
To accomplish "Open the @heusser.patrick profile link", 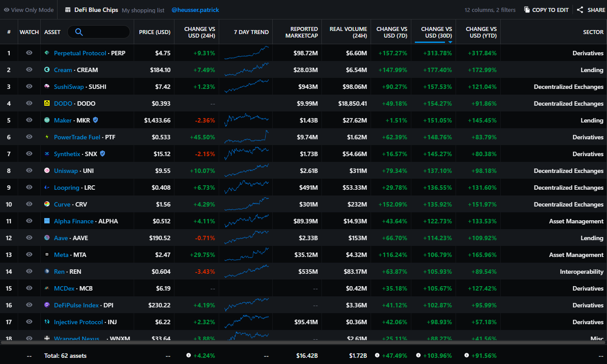I will [195, 10].
